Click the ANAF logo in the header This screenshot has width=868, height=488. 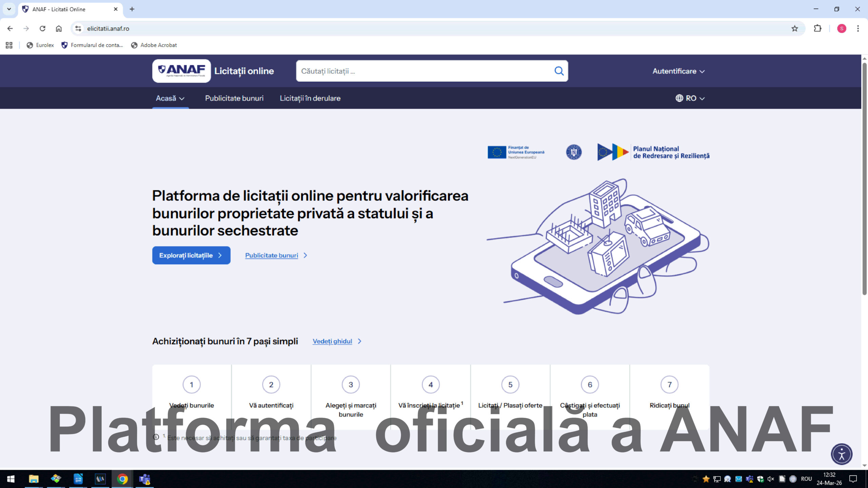click(182, 71)
